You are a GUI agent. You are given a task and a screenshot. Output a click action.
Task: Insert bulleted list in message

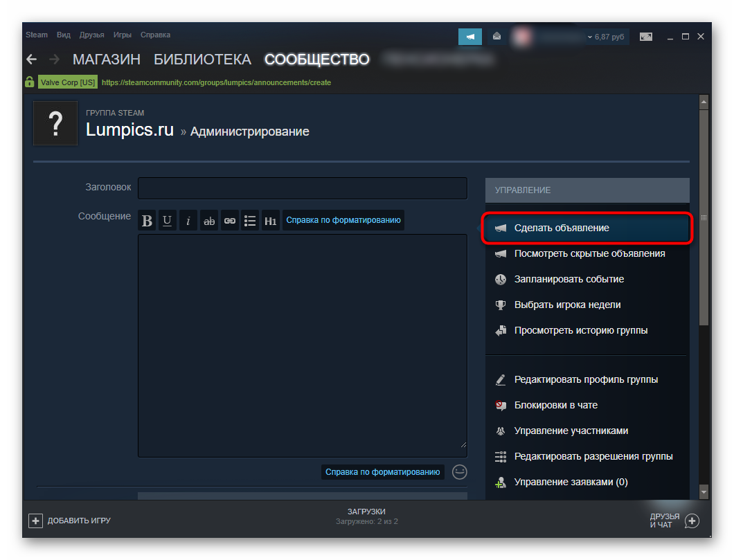[251, 221]
